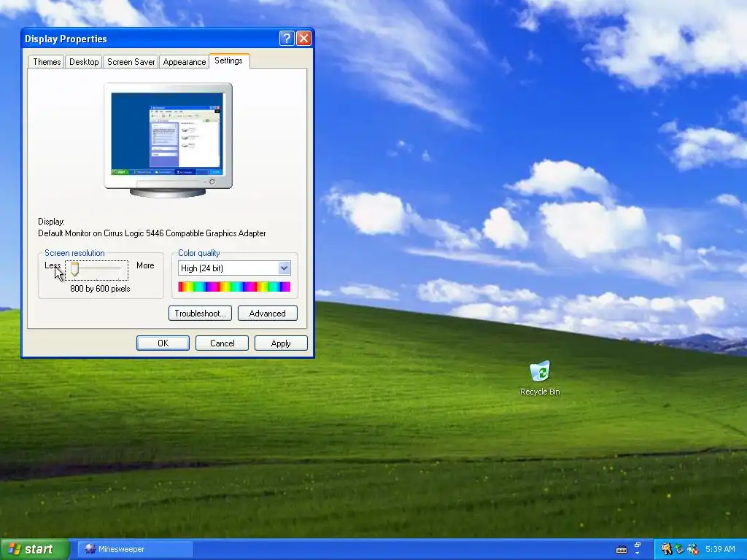The height and width of the screenshot is (560, 747).
Task: Click the monitor preview image
Action: point(168,140)
